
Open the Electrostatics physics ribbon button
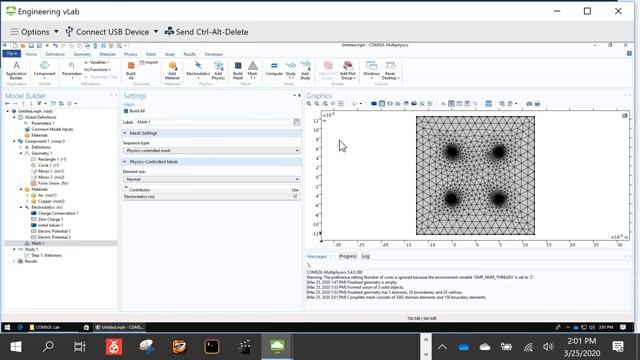[198, 70]
